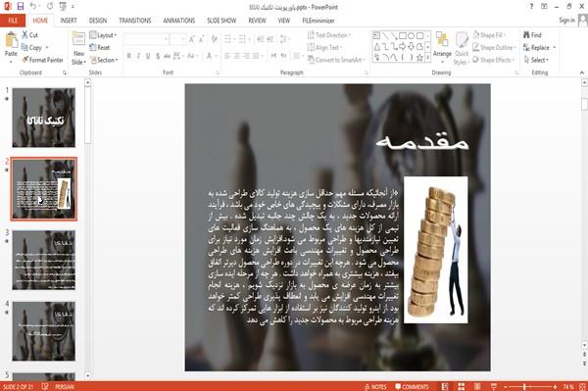Open Text Direction dropdown
The height and width of the screenshot is (391, 588).
point(329,35)
